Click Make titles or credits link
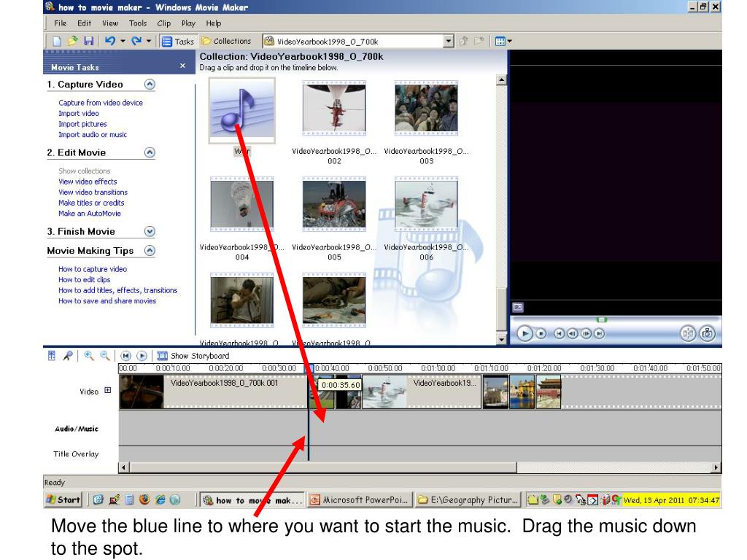The image size is (747, 560). (x=91, y=203)
